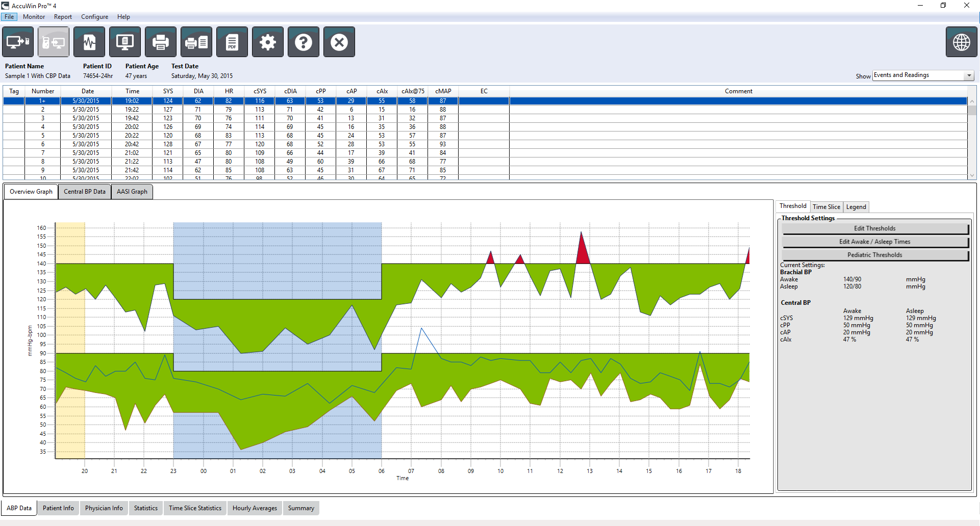Switch to the AASI Graph tab
This screenshot has width=980, height=526.
132,192
